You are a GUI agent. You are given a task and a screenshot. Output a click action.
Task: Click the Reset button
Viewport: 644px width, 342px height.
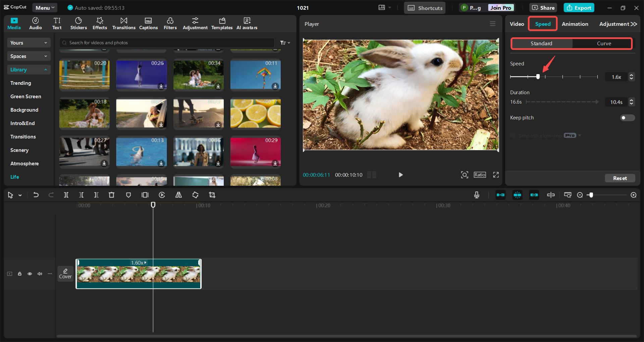[620, 178]
